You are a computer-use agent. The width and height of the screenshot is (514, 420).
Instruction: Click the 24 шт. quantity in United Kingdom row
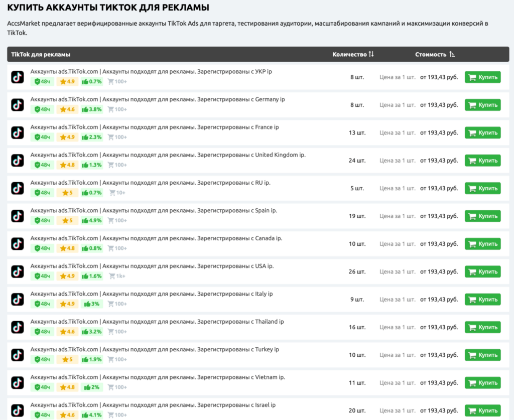click(x=357, y=161)
